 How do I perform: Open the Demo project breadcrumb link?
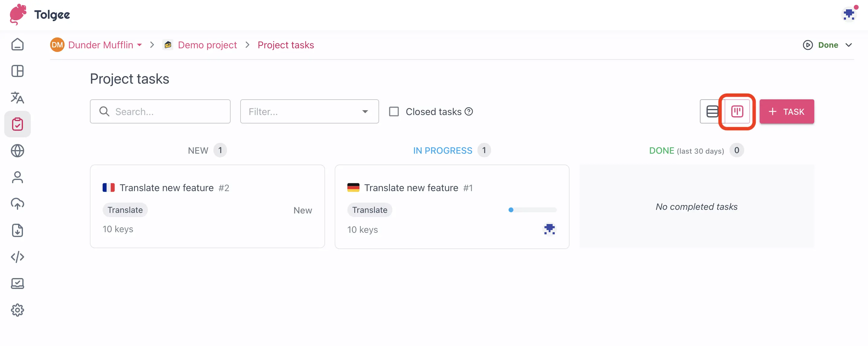[x=207, y=45]
